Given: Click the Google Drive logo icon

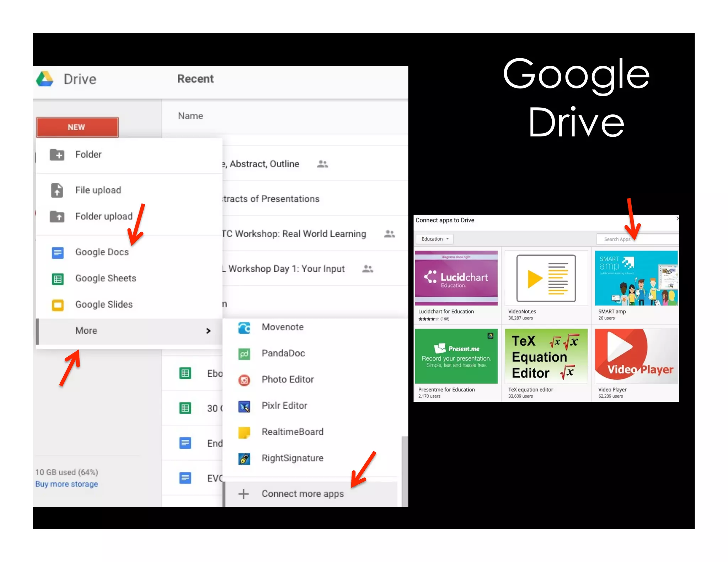Looking at the screenshot, I should pyautogui.click(x=45, y=79).
